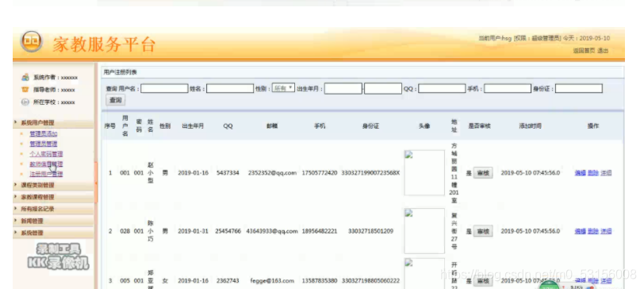Click the 操作 column header
Viewport: 644px width, 289px height.
coord(593,126)
